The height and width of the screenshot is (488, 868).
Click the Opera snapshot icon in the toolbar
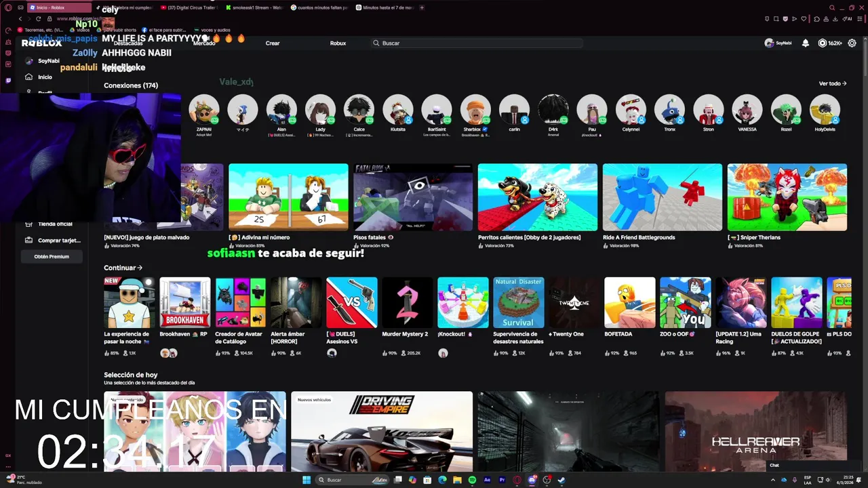(776, 19)
